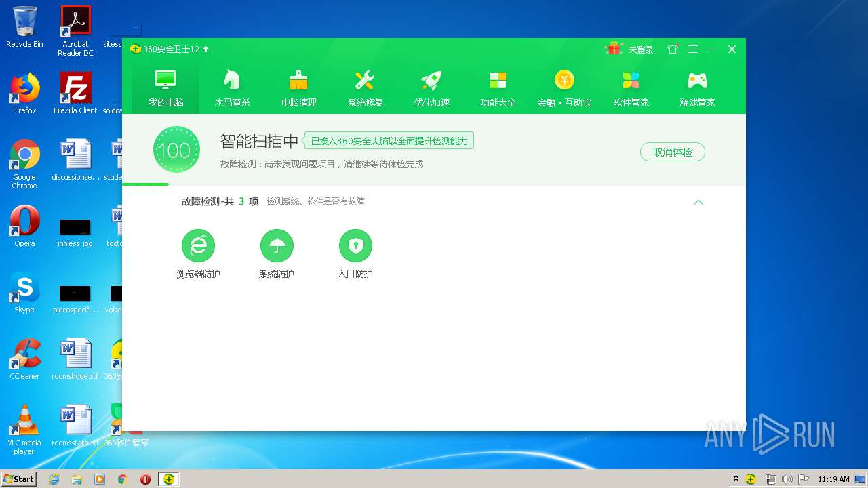Image resolution: width=868 pixels, height=488 pixels.
Task: Open 木马查杀 trojan scan tab
Action: [232, 88]
